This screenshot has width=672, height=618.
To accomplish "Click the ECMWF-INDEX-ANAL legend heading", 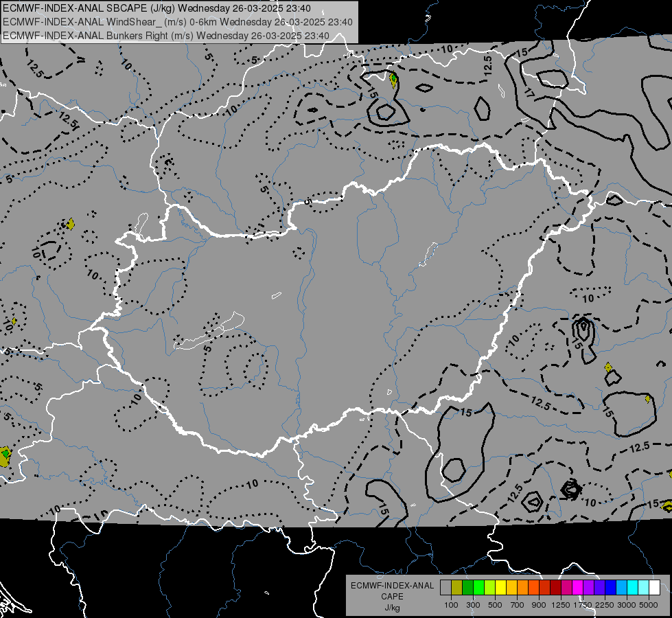I will point(392,586).
